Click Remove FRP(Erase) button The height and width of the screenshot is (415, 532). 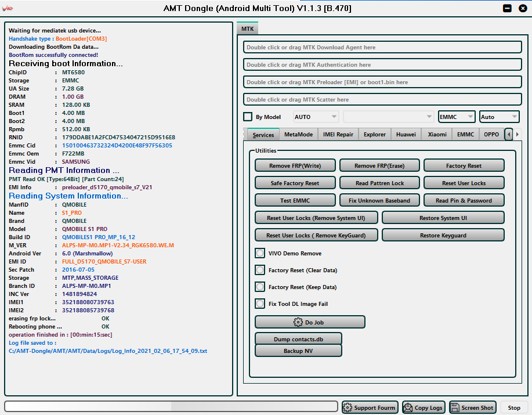click(379, 165)
